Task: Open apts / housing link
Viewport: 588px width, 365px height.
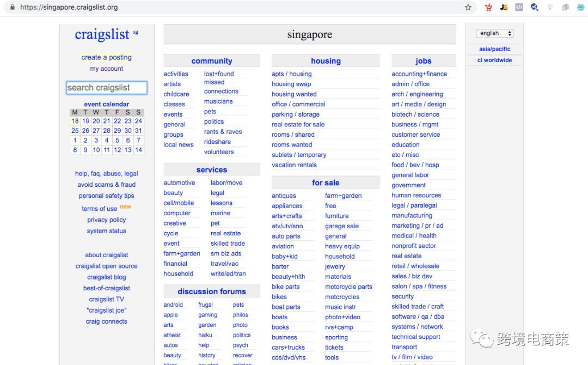Action: point(292,74)
